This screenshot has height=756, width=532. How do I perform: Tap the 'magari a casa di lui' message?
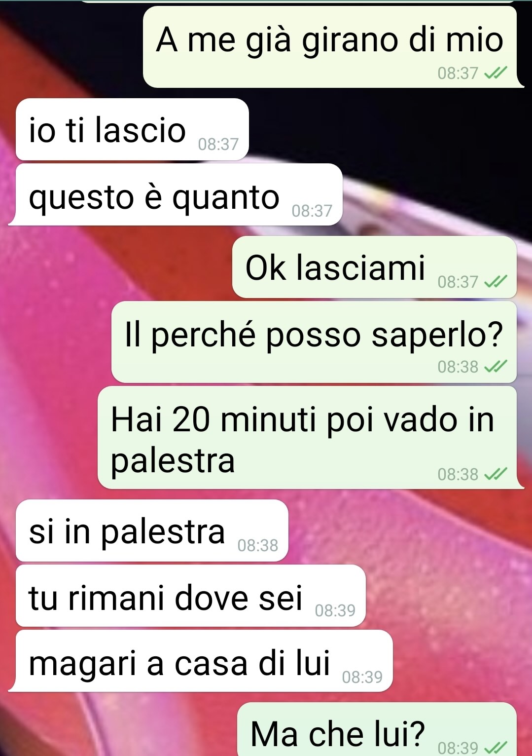[x=204, y=661]
